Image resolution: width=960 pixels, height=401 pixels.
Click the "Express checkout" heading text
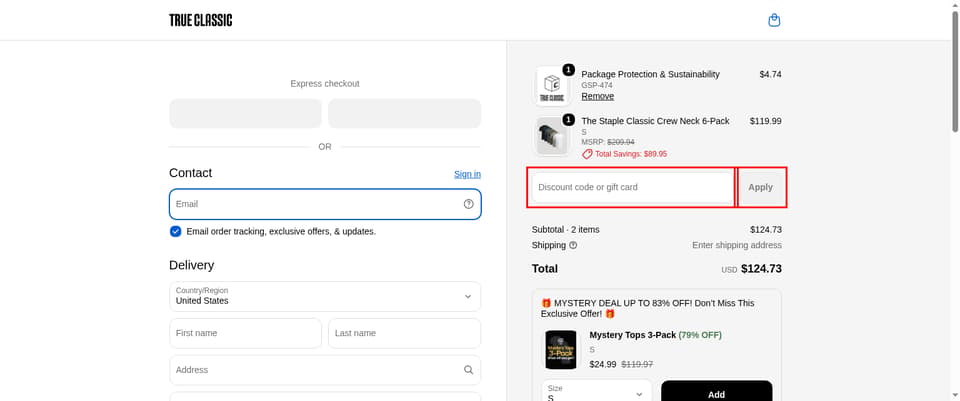coord(325,83)
